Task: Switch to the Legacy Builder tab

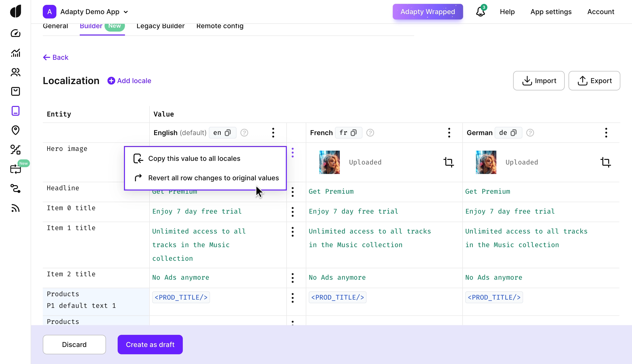Action: pyautogui.click(x=160, y=26)
